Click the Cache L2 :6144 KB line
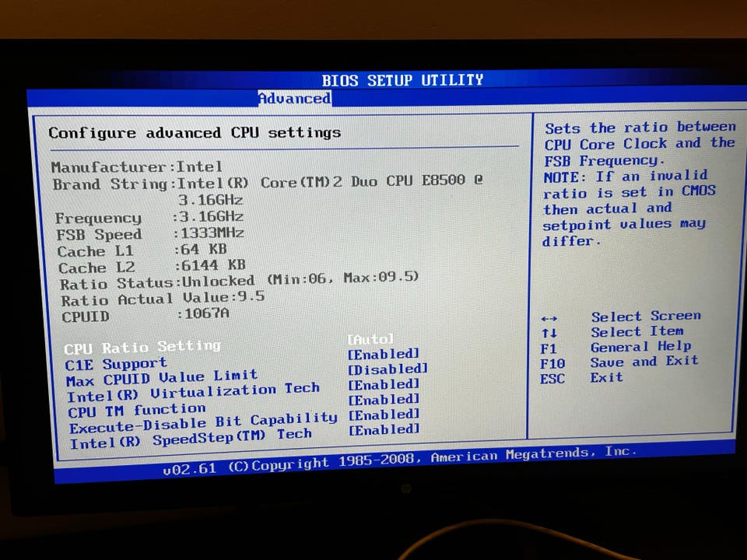 (x=152, y=266)
